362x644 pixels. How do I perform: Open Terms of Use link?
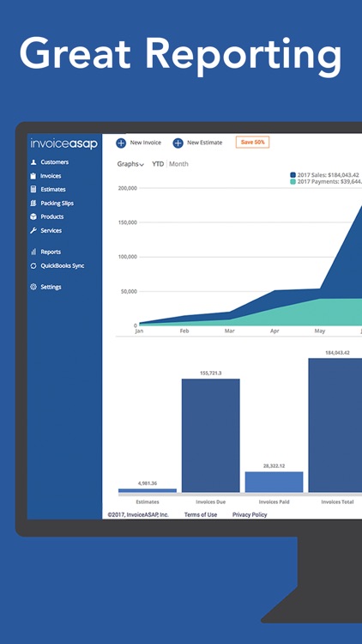pyautogui.click(x=201, y=514)
